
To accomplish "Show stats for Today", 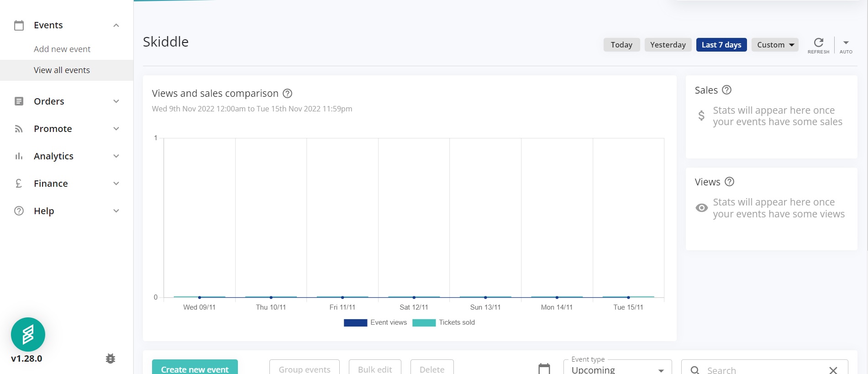I will (x=621, y=45).
